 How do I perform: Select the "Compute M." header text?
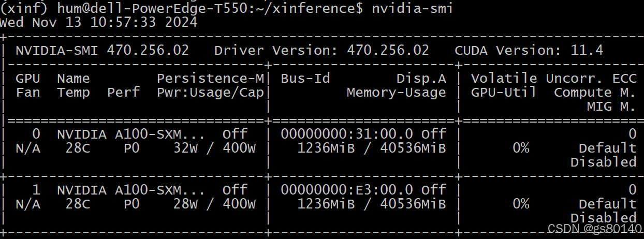(595, 93)
